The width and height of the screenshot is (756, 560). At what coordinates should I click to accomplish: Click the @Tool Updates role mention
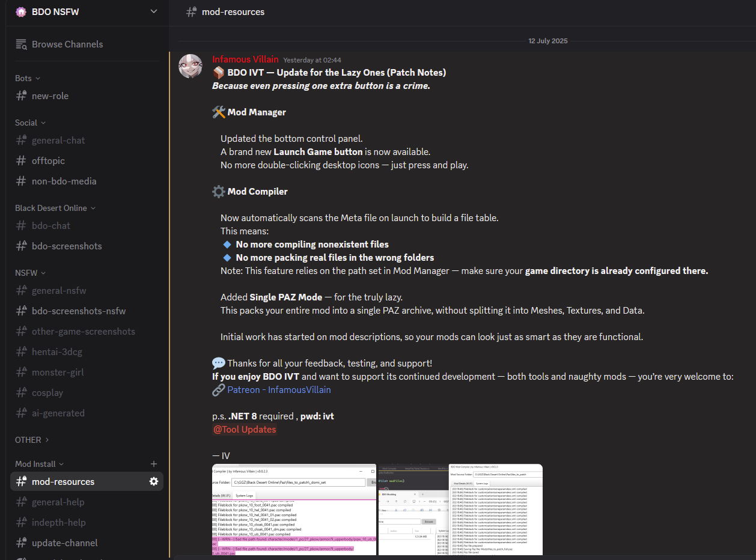click(x=245, y=430)
